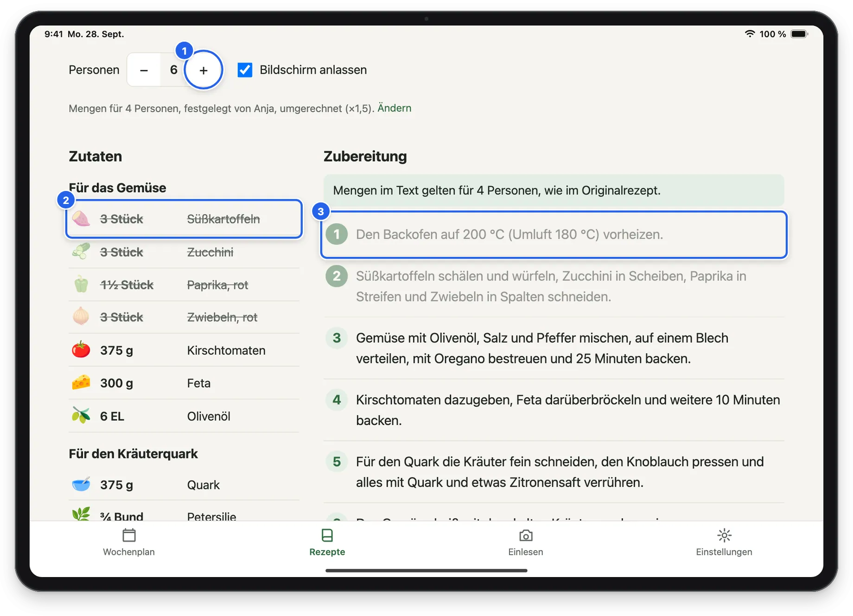
Task: Select the 6 EL Olivenöl amount
Action: (112, 416)
